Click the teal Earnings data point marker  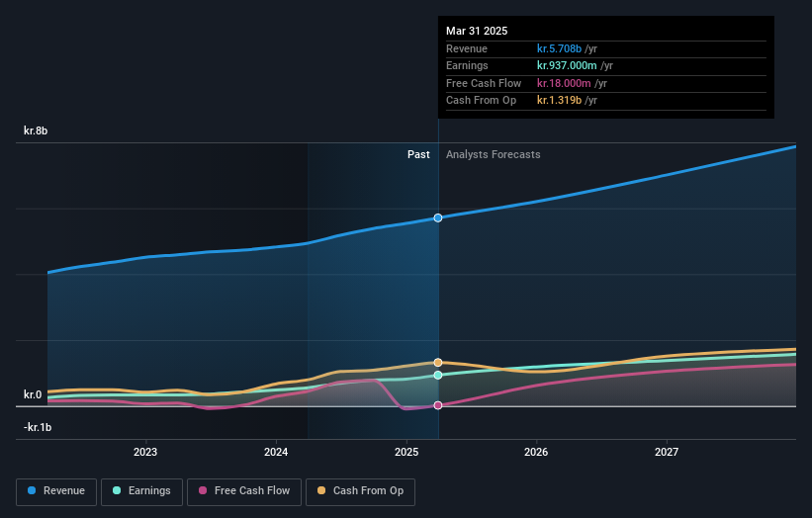(438, 376)
